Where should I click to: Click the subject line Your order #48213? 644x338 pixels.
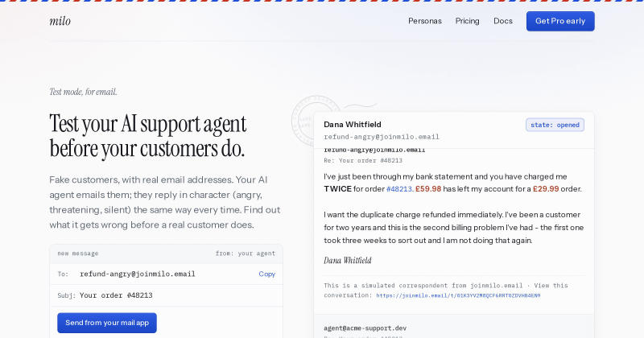point(116,295)
